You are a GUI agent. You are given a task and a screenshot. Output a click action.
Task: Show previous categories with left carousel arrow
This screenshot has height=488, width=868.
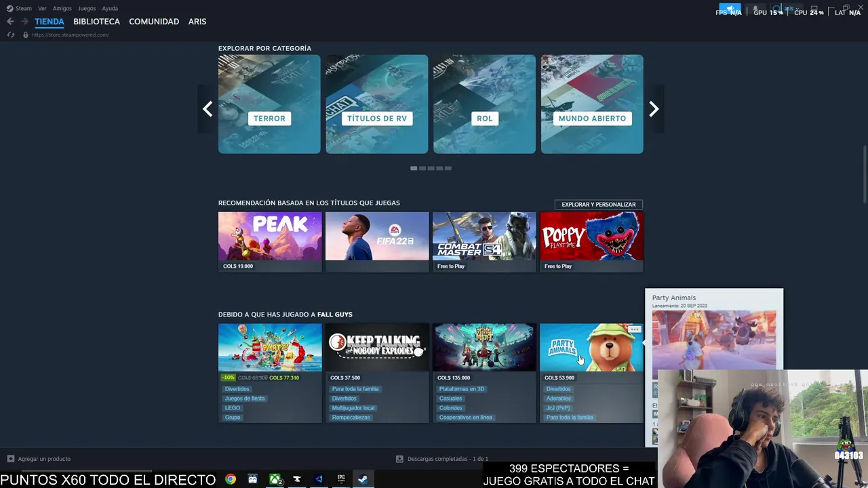coord(208,108)
